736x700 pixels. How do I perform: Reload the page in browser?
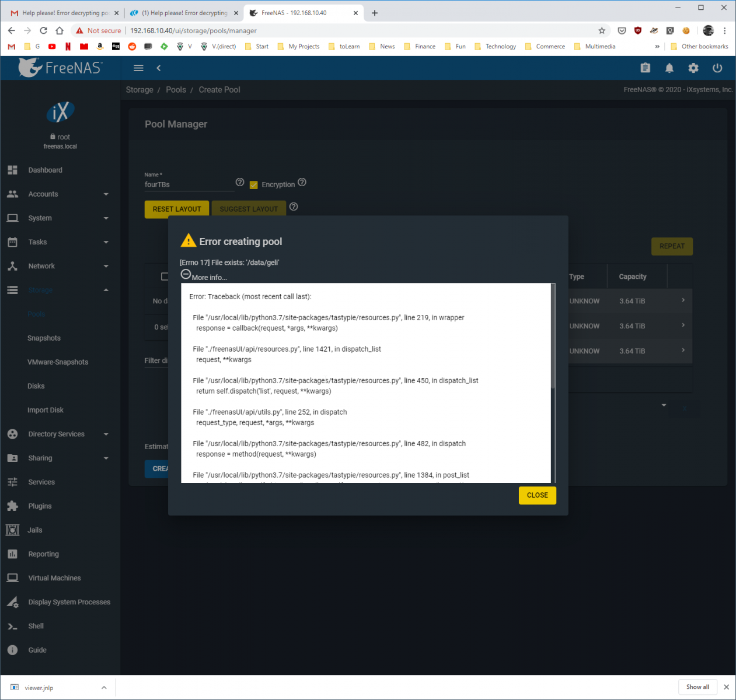(x=43, y=30)
